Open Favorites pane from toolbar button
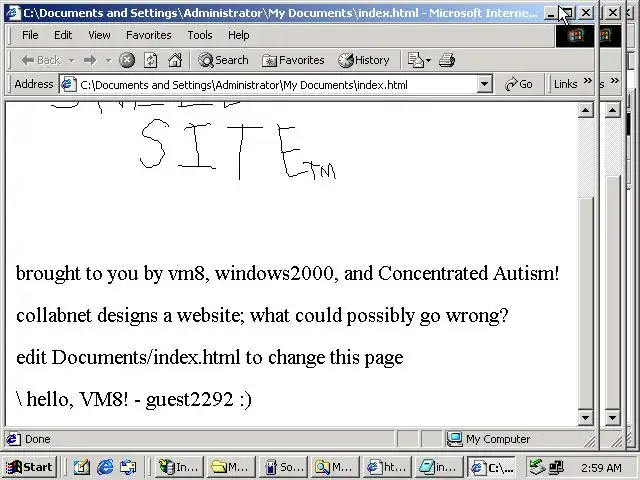 coord(293,60)
